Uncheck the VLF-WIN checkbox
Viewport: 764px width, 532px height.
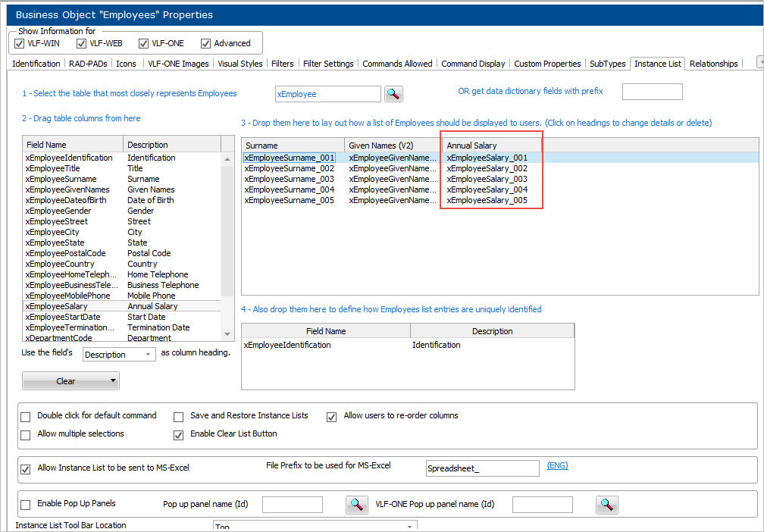coord(20,43)
